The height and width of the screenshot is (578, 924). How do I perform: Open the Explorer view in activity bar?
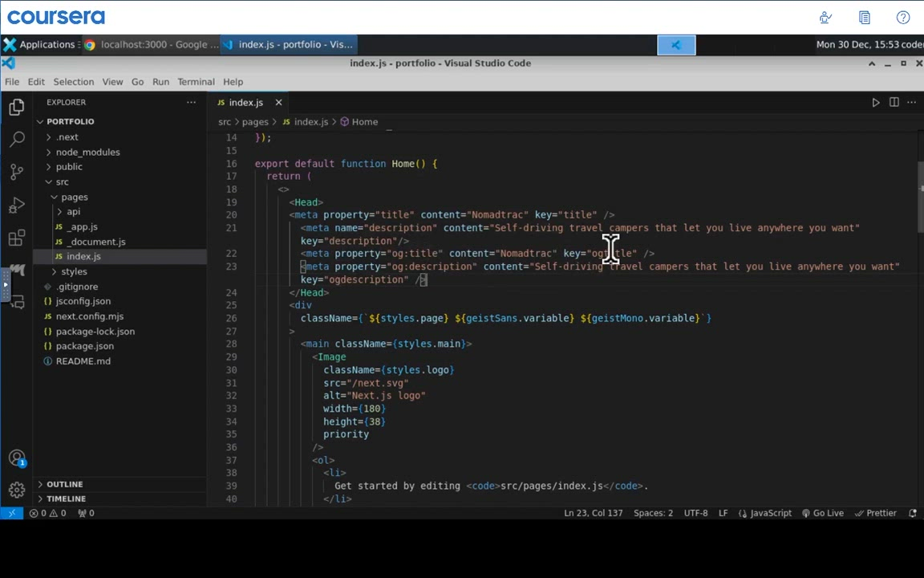(x=17, y=107)
